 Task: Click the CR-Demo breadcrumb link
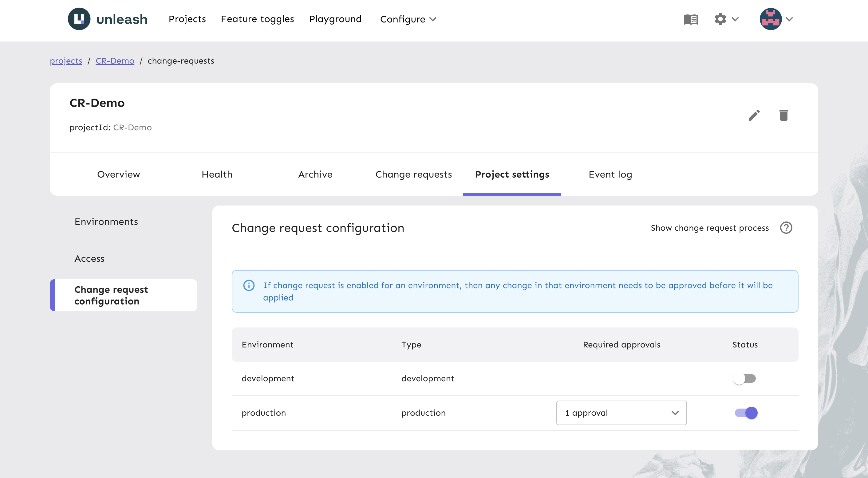(115, 61)
